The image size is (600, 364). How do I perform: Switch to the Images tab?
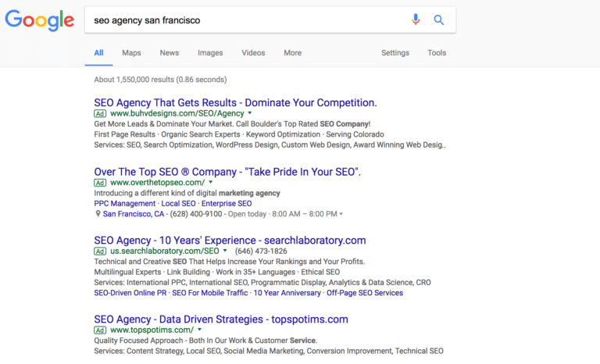point(210,53)
